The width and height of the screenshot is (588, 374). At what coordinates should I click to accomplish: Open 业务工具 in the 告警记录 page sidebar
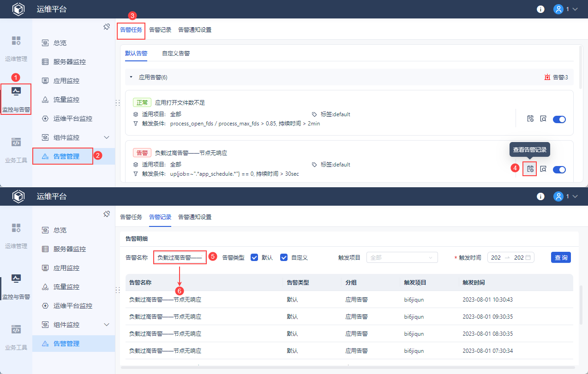(16, 337)
